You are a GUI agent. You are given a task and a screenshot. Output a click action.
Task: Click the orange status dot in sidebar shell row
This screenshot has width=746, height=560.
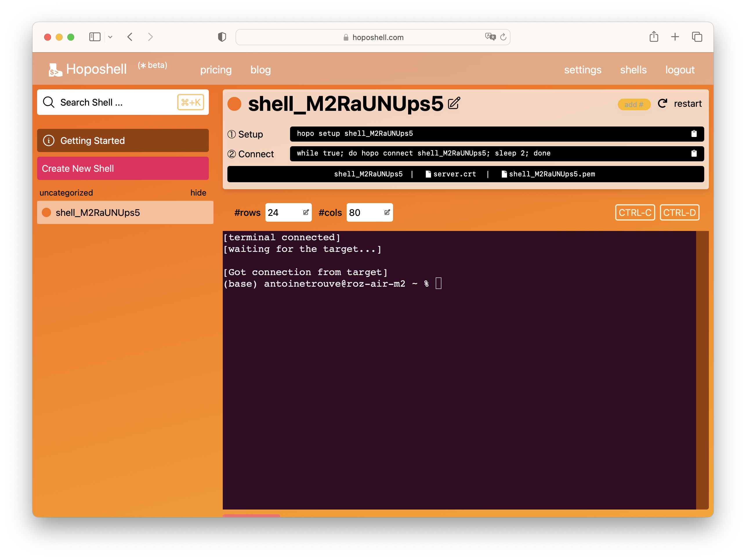point(46,212)
